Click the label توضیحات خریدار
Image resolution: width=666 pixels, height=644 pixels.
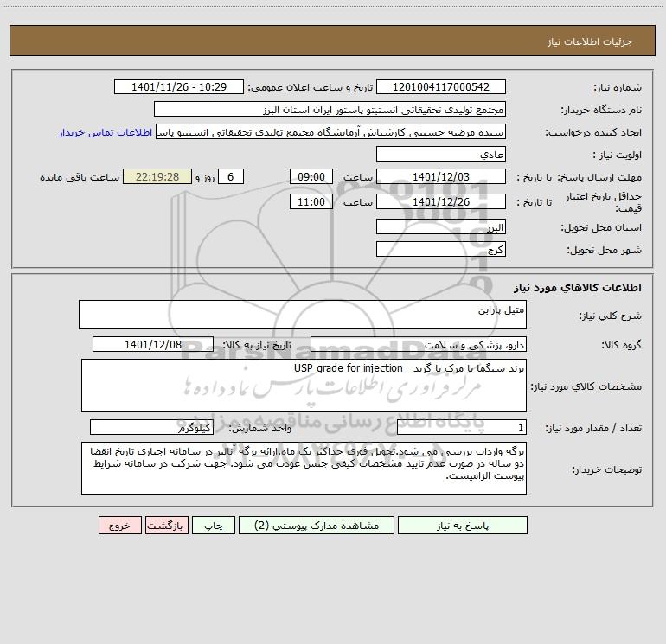point(607,470)
